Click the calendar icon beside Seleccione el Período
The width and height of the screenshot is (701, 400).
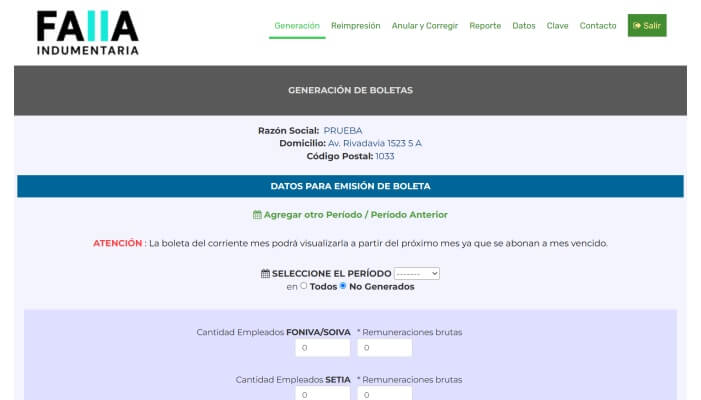point(265,274)
